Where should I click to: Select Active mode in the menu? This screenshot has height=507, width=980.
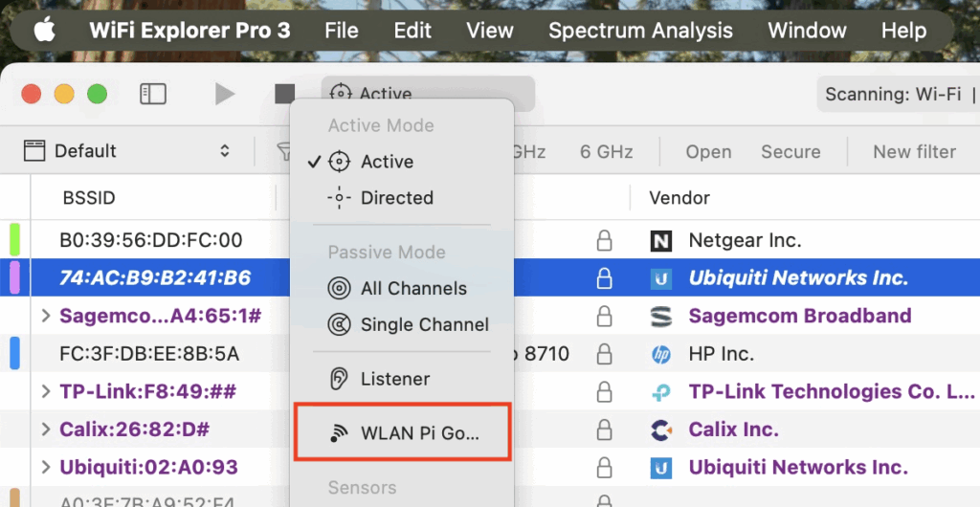point(402,162)
